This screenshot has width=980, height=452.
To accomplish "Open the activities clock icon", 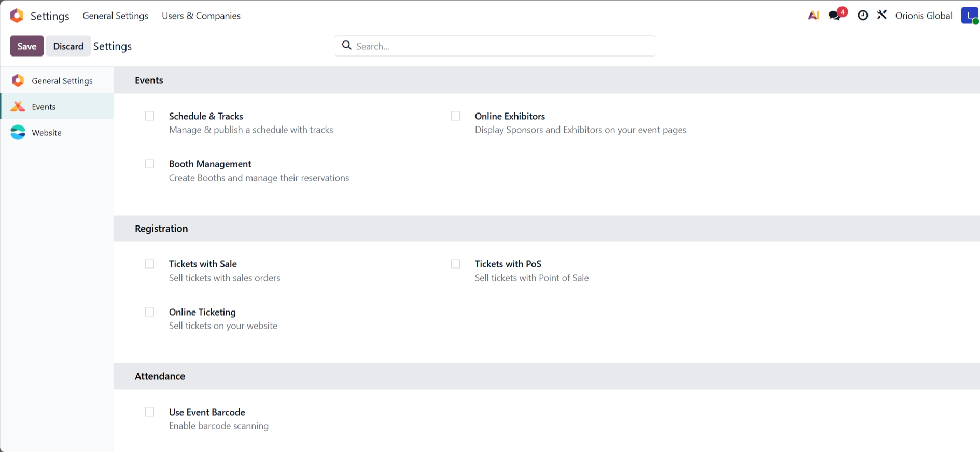I will click(863, 16).
